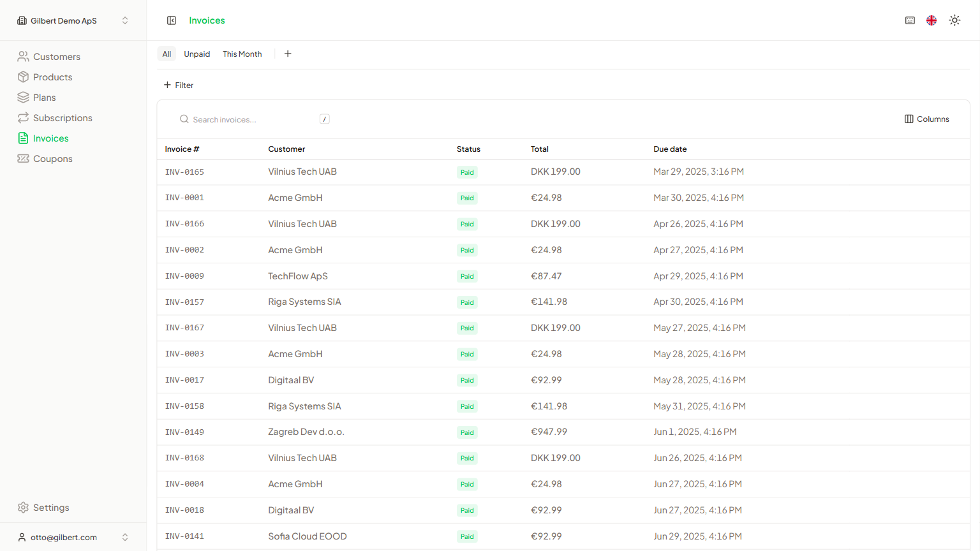Select the Customers sidebar icon
980x551 pixels.
click(x=23, y=56)
